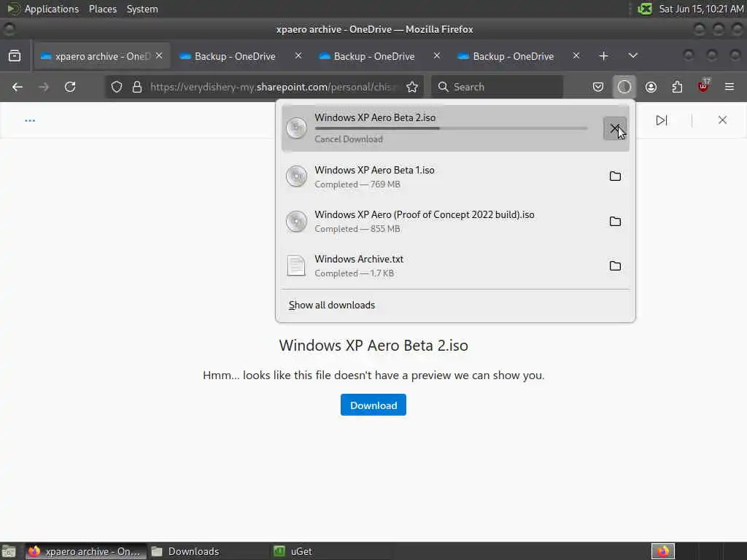
Task: Click the show desktop icon in bottom panel
Action: (9, 551)
